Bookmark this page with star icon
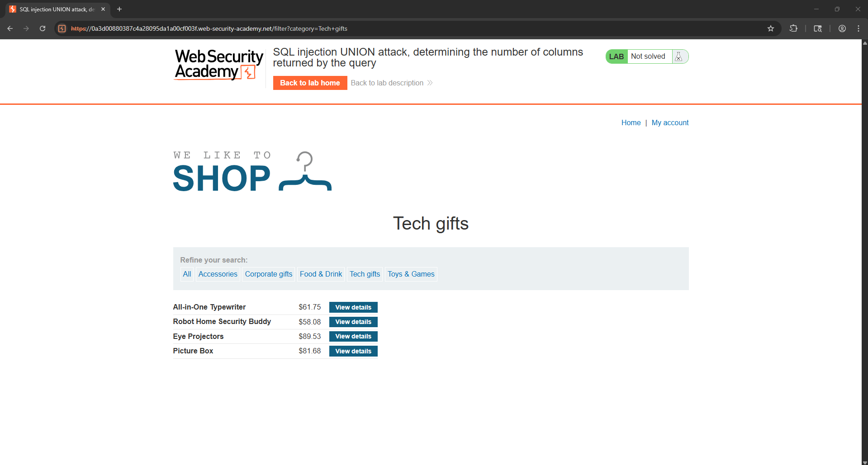The height and width of the screenshot is (465, 868). pyautogui.click(x=771, y=28)
